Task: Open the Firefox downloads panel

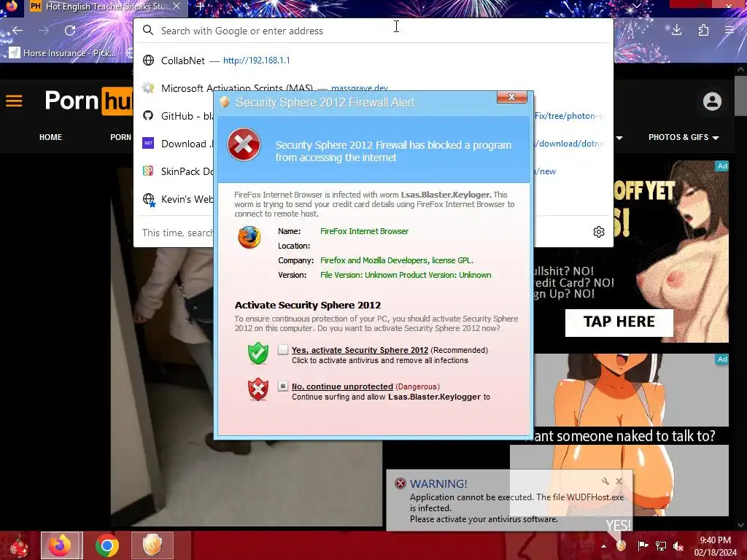Action: [x=676, y=31]
